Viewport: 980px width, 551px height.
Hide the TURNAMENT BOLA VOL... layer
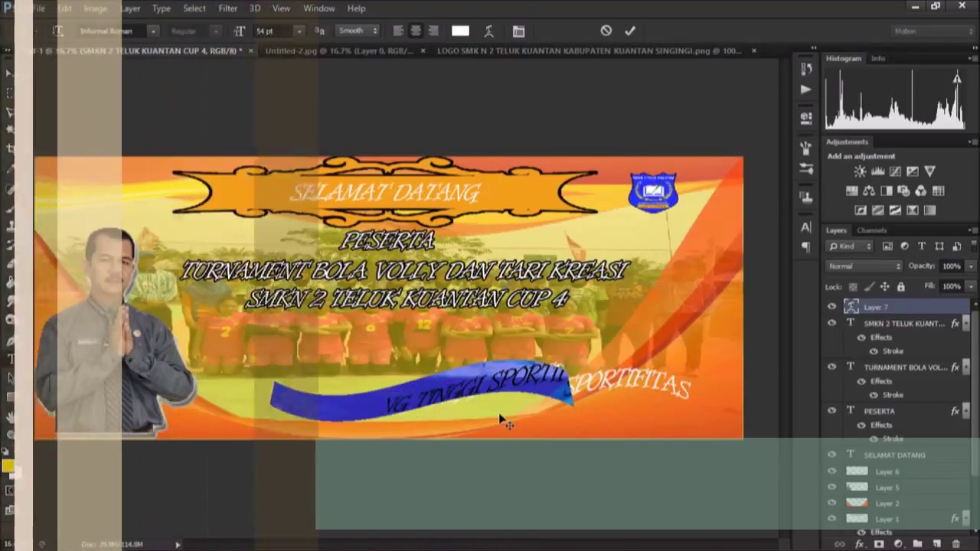pyautogui.click(x=831, y=367)
